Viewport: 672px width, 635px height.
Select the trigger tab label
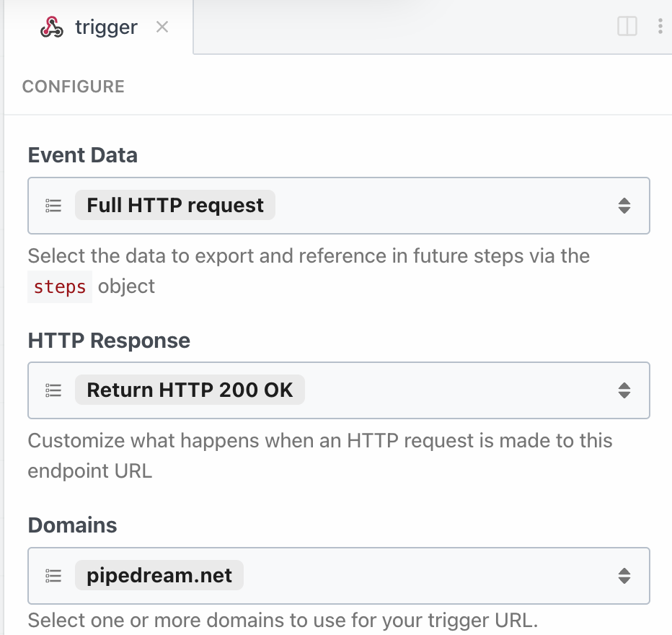pos(106,27)
